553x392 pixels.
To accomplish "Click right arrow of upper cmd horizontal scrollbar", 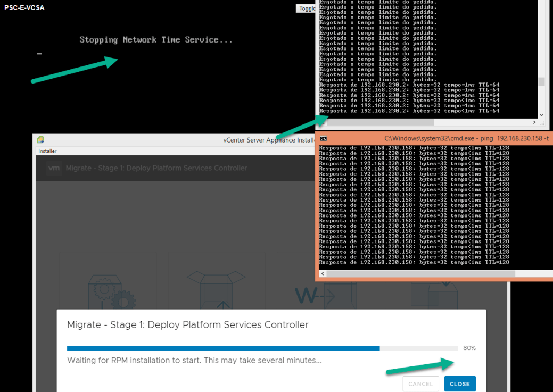I will click(x=534, y=122).
